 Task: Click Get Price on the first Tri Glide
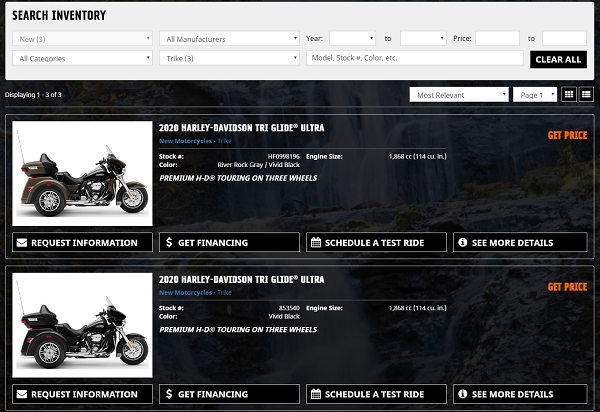(x=567, y=135)
